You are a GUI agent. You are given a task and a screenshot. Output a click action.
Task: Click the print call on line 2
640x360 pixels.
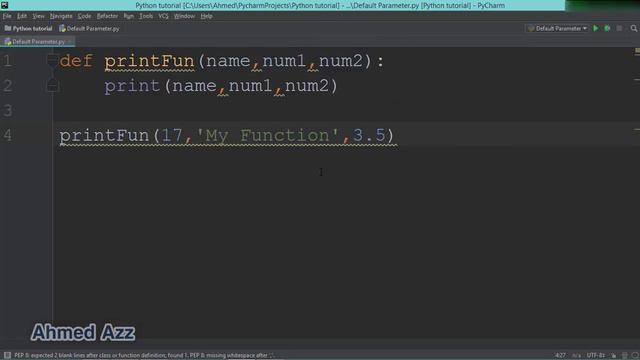(132, 86)
